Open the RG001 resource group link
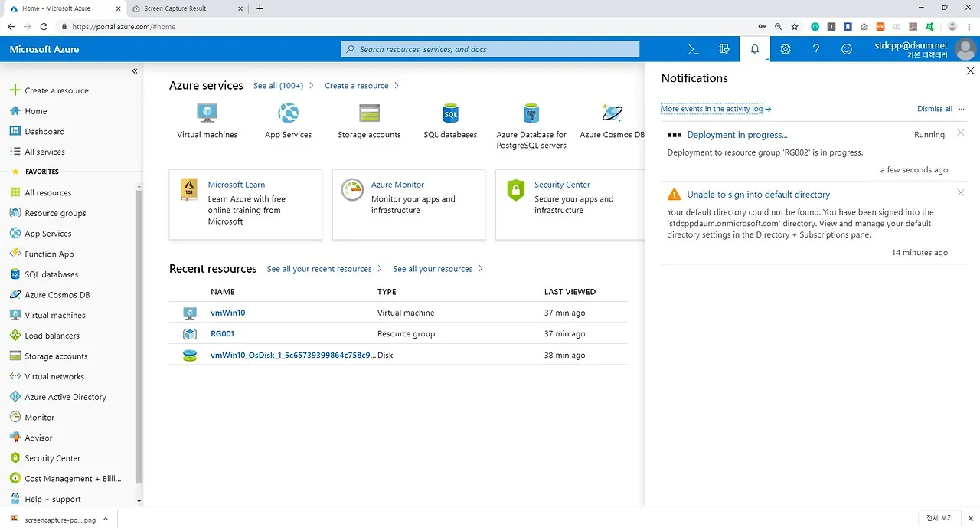Screen dimensions: 980x531 pyautogui.click(x=223, y=334)
